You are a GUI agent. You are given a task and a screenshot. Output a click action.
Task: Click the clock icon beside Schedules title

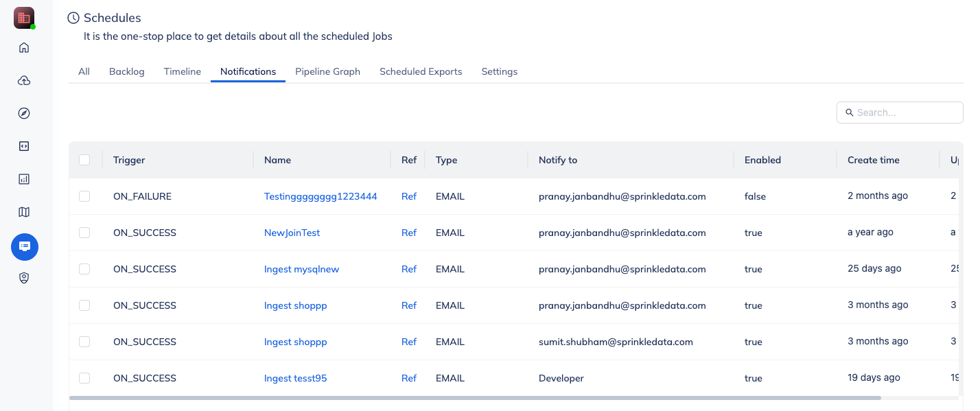[73, 19]
